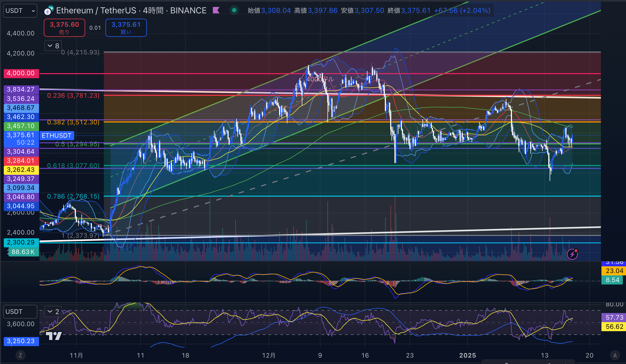This screenshot has width=626, height=364.
Task: Click the 3,099.34 light blue price label
Action: 21,188
